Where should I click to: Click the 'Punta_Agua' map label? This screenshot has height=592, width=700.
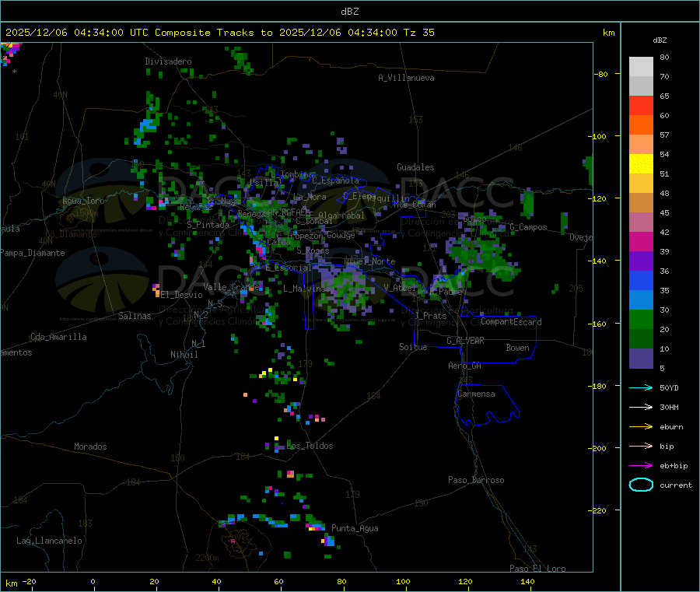(355, 529)
